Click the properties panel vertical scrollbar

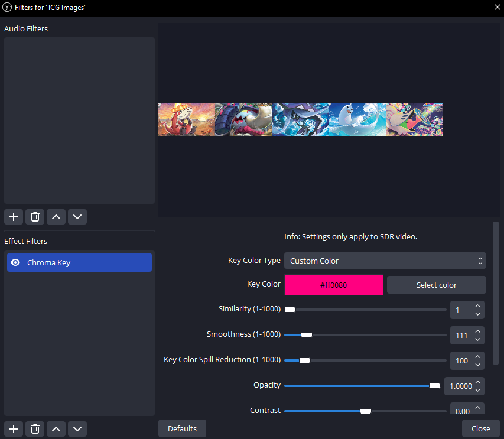tap(496, 293)
